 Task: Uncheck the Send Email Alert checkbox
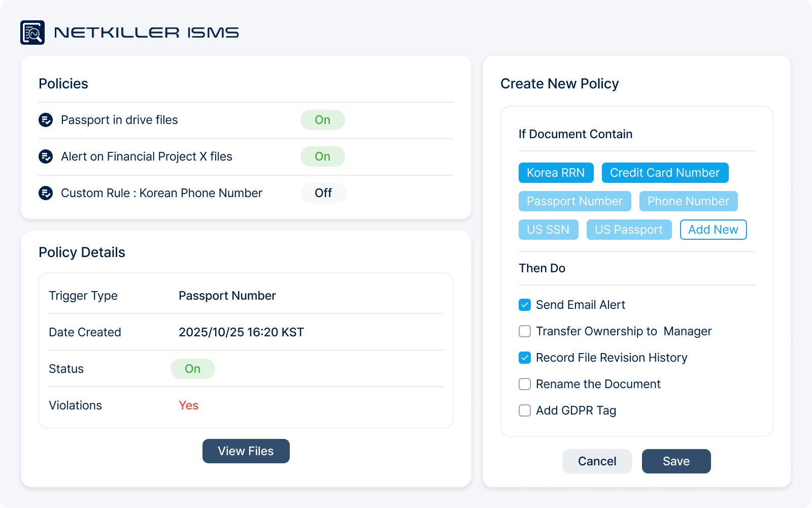(x=525, y=305)
